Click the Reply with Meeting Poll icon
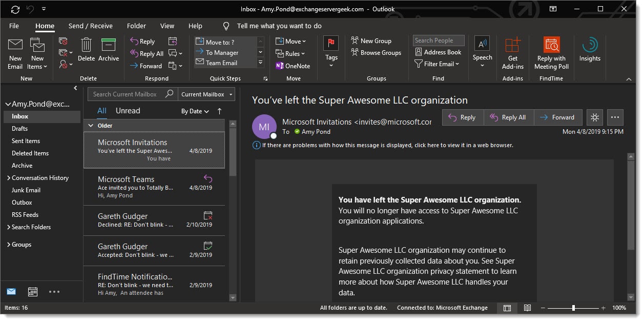644x322 pixels. coord(551,45)
